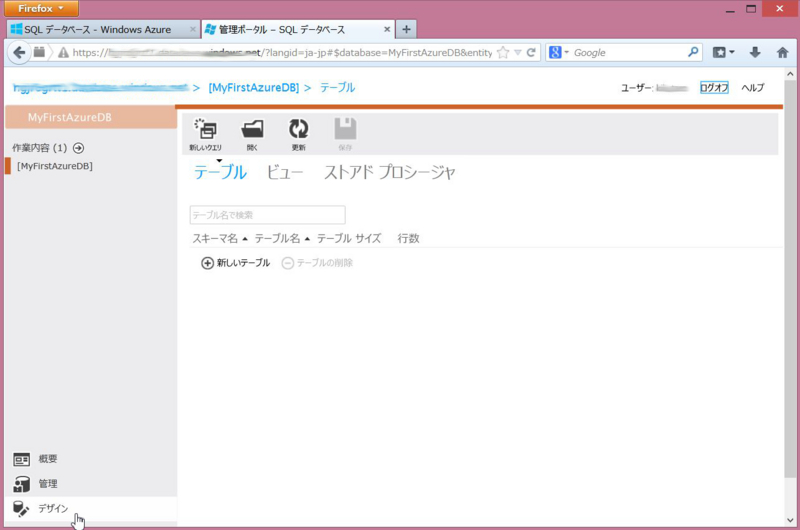Click the MyFirstAzureDB sidebar header
Screen dimensions: 800x530
pos(91,117)
